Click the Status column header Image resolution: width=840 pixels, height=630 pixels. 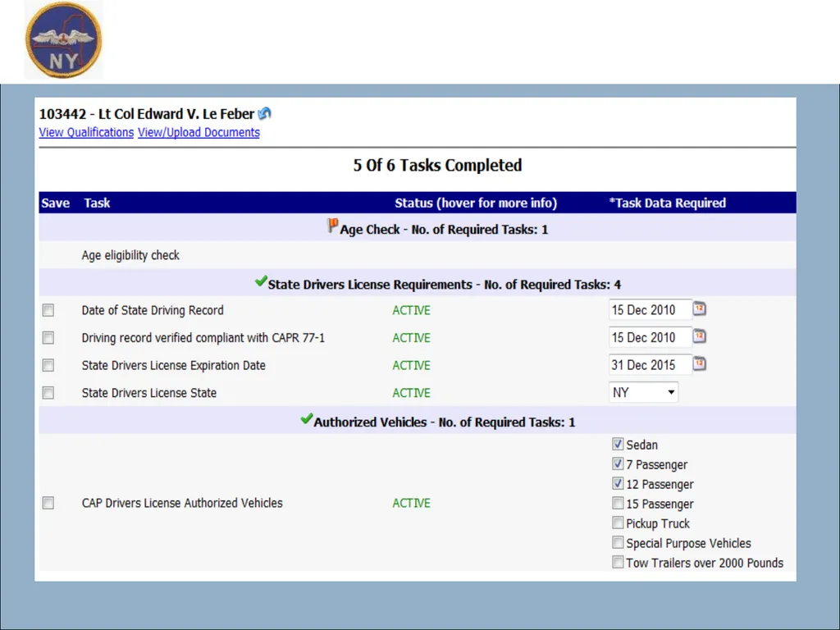click(476, 203)
